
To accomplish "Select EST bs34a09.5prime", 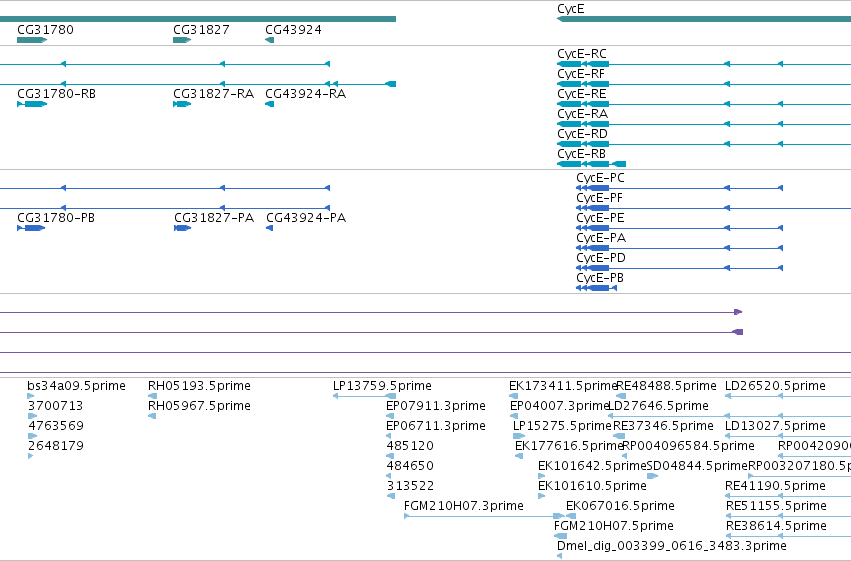I will click(77, 386).
